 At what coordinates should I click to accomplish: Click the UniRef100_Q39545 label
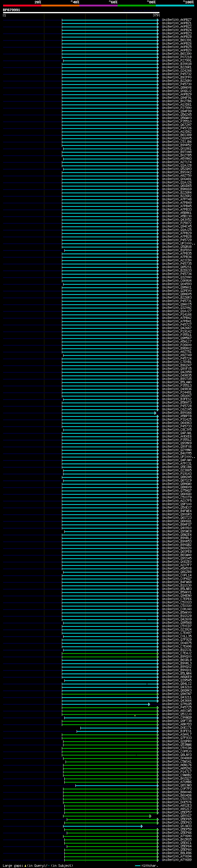[176, 680]
